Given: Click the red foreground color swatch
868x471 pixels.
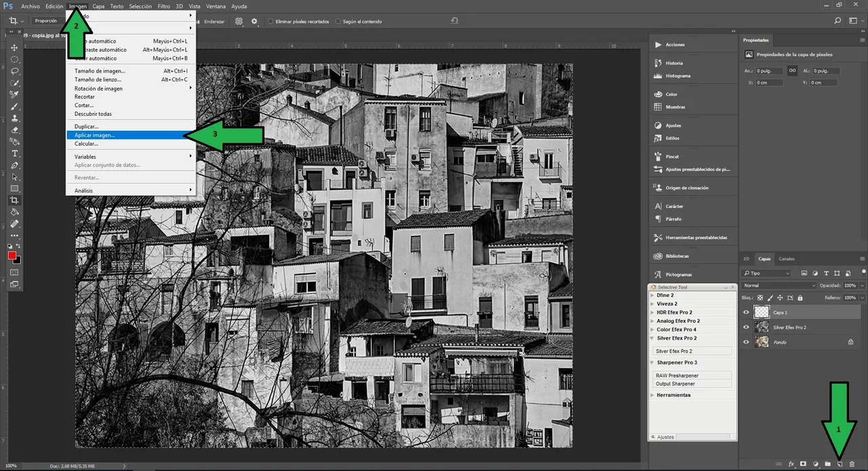Looking at the screenshot, I should tap(12, 255).
